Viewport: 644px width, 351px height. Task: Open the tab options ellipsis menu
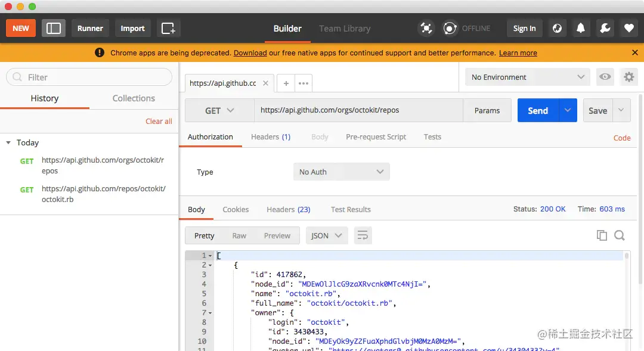pos(304,83)
